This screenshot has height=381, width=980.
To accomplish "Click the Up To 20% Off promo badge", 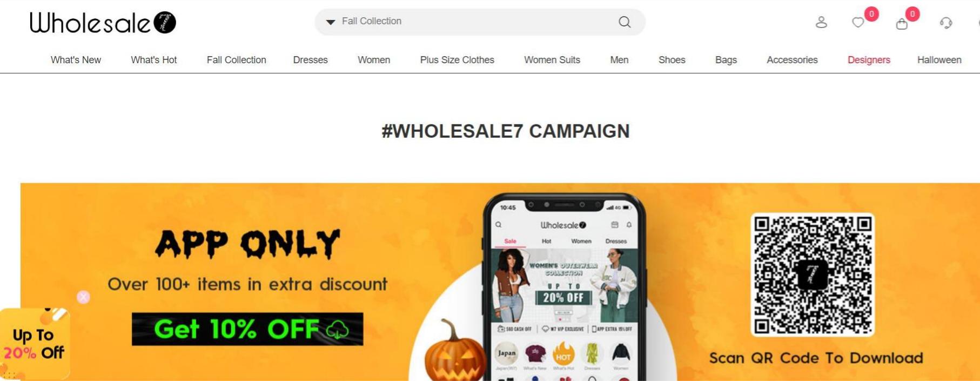I will click(x=35, y=344).
